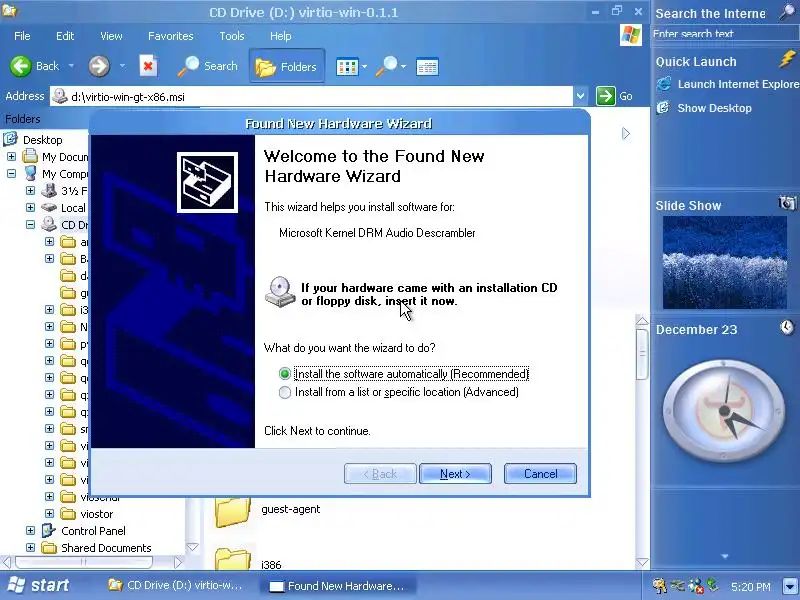800x600 pixels.
Task: Open the Views icon dropdown arrow
Action: click(x=364, y=66)
